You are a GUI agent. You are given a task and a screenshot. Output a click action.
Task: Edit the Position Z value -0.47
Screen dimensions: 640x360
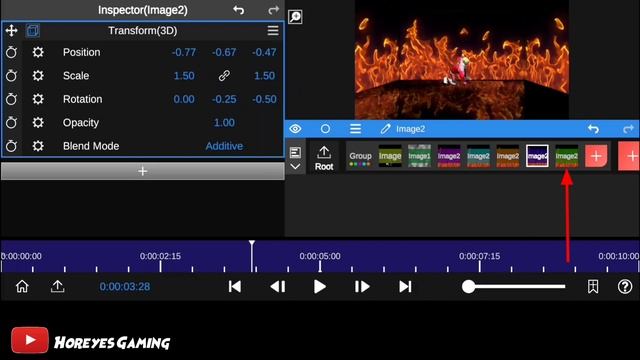click(x=264, y=52)
